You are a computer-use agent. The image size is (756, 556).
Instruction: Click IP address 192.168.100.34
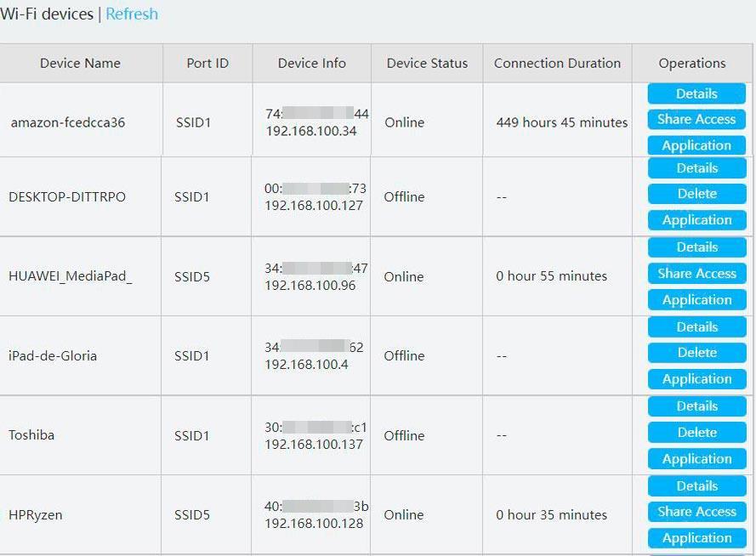click(311, 131)
